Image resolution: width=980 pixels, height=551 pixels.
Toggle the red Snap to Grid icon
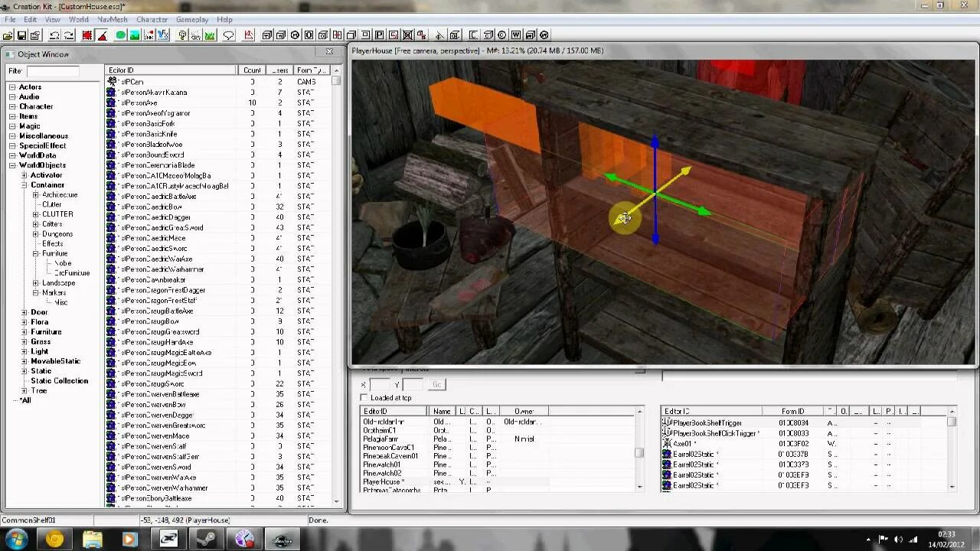pos(87,35)
